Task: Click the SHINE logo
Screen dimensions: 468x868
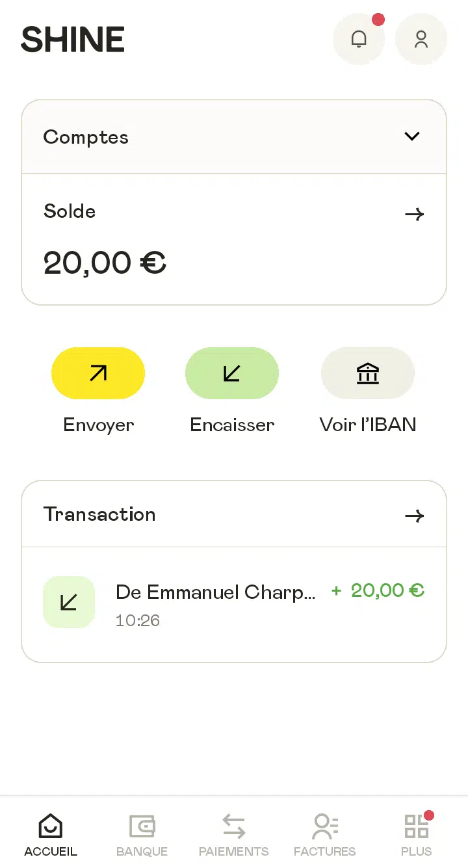Action: [x=73, y=40]
